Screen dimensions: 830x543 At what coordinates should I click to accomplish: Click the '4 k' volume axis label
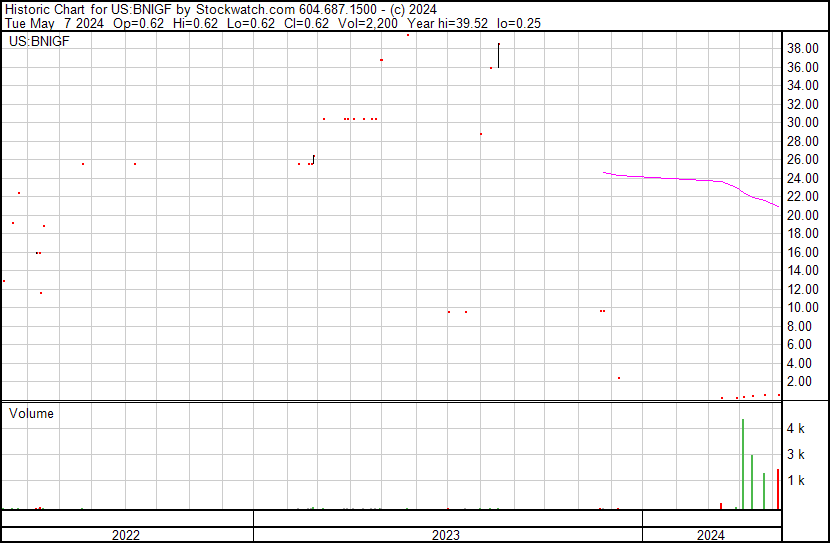796,429
